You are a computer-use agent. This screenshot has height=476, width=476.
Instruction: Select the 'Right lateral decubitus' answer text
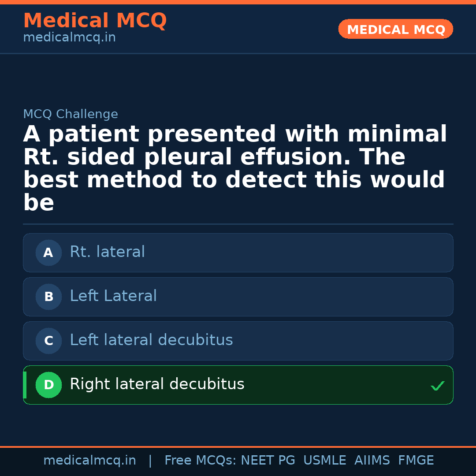click(157, 384)
